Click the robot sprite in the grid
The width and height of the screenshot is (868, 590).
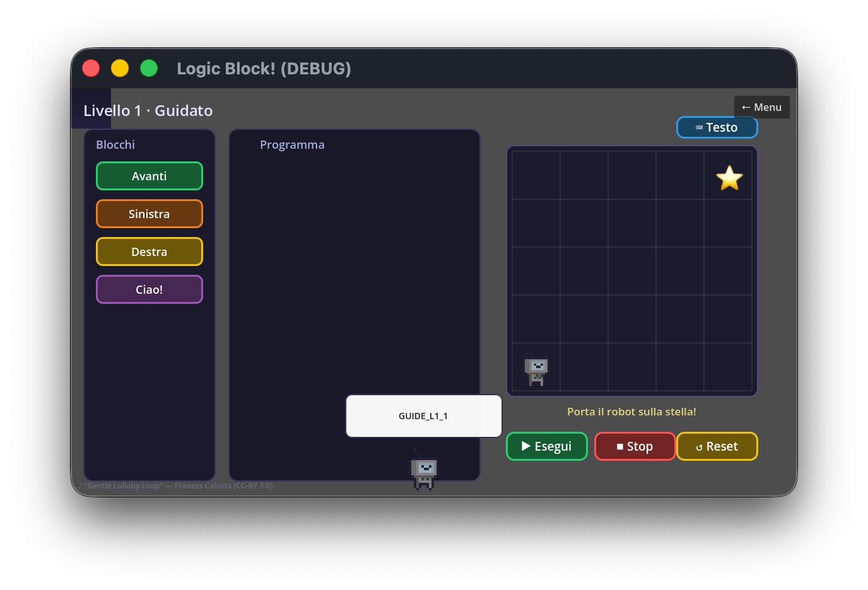pyautogui.click(x=536, y=369)
